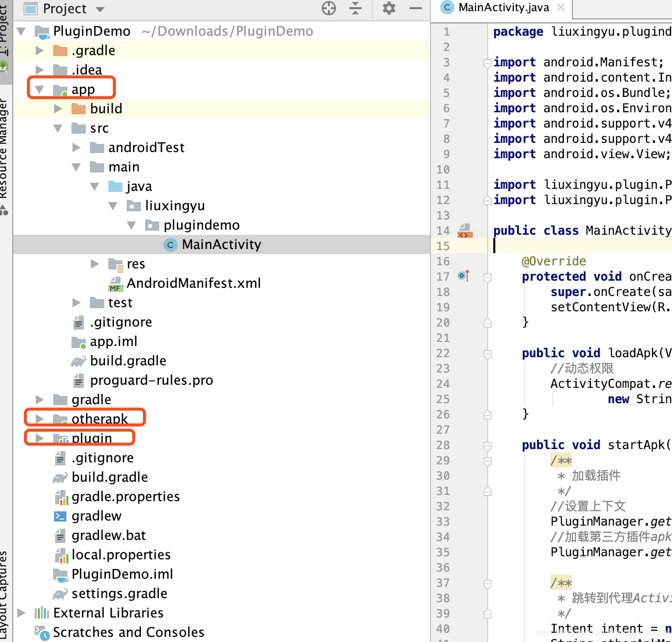Image resolution: width=672 pixels, height=642 pixels.
Task: Collapse the PluginDemo root node
Action: 21,31
